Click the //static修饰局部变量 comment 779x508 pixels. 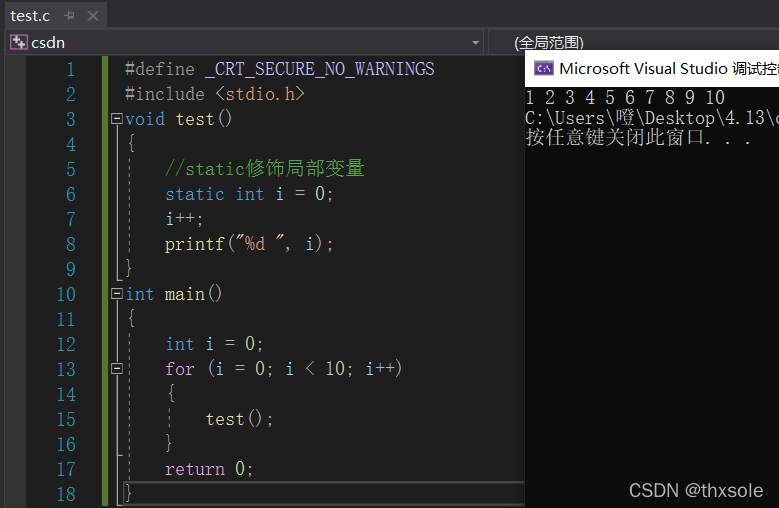tap(265, 168)
